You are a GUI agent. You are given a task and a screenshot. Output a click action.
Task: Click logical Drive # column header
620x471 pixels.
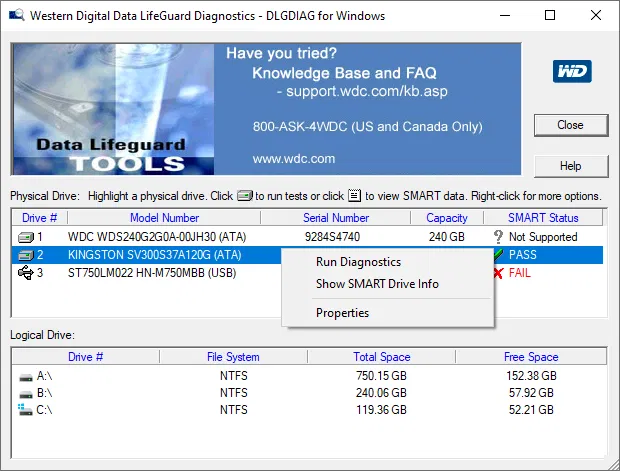tap(85, 357)
